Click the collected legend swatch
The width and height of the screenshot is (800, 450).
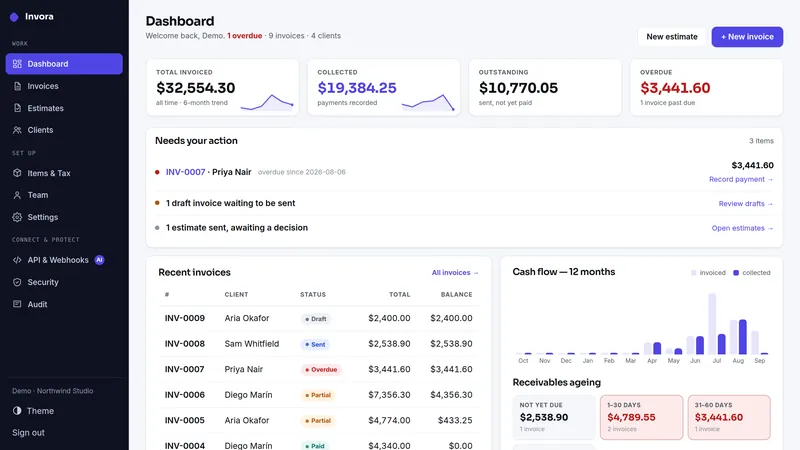[x=736, y=273]
